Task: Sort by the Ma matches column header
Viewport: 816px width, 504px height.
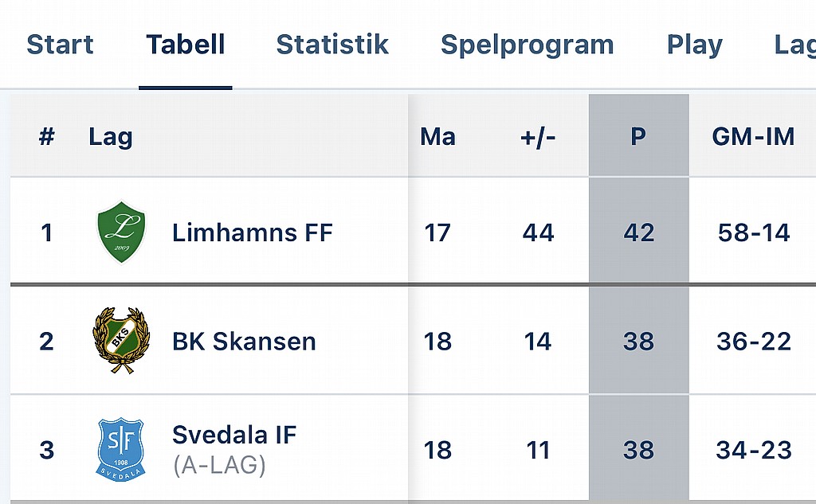Action: 437,137
